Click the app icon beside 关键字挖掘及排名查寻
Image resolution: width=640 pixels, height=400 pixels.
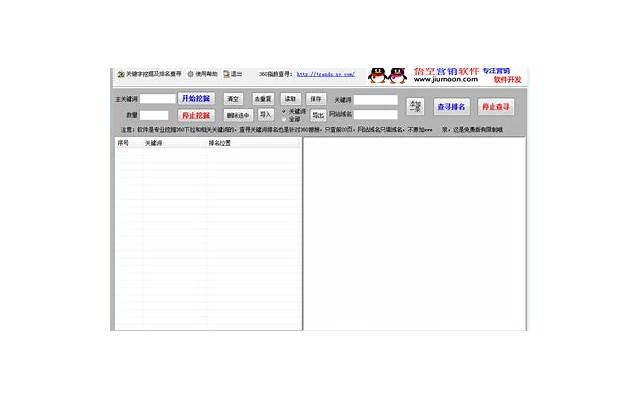point(121,74)
